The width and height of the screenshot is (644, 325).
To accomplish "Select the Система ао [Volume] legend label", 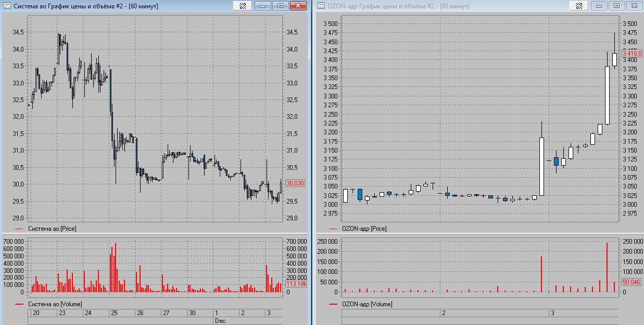I will [x=55, y=304].
